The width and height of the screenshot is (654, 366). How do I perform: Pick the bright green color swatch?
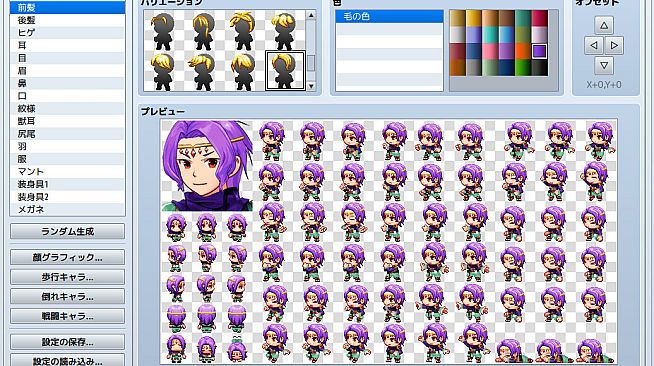[523, 68]
